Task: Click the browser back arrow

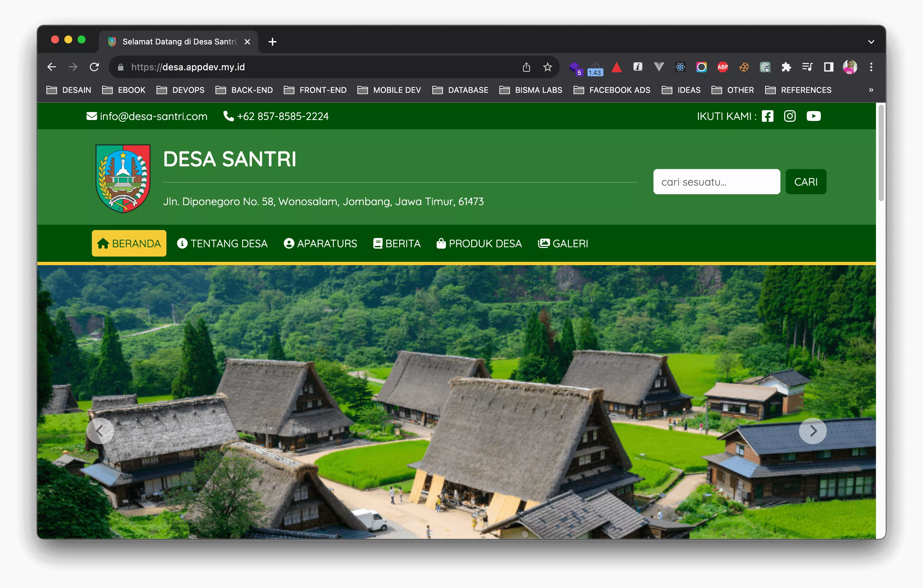Action: tap(52, 67)
